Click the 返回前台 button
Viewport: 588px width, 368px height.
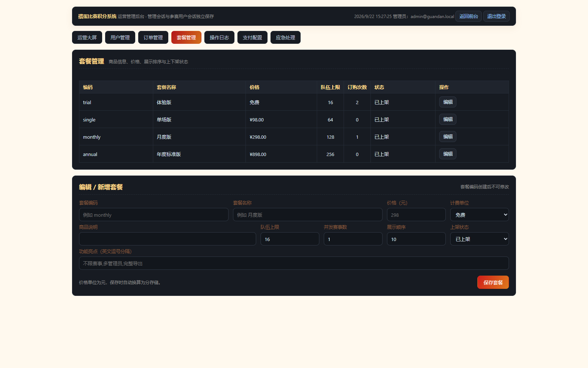pos(469,16)
